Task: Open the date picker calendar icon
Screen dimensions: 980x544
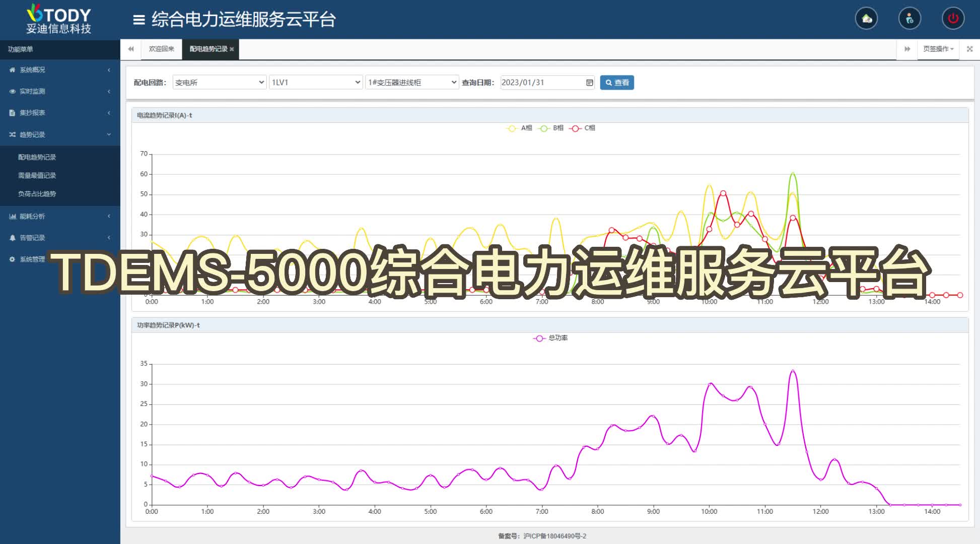Action: click(x=590, y=83)
